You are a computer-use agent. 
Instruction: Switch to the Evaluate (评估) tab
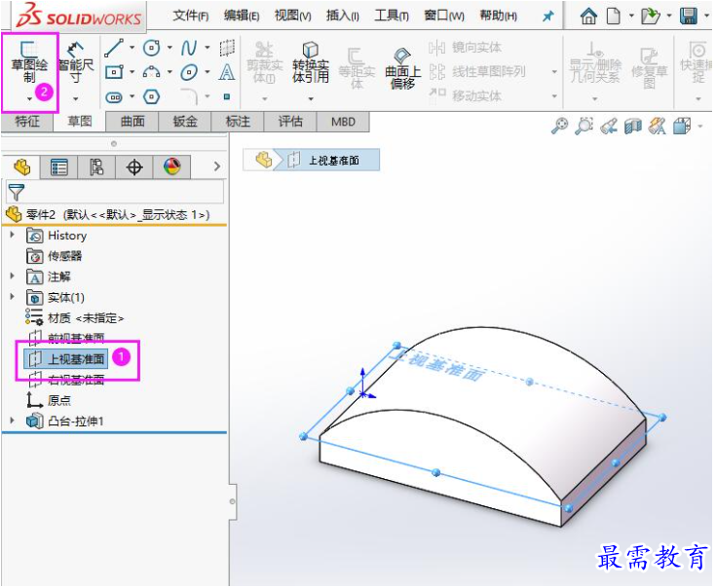290,122
